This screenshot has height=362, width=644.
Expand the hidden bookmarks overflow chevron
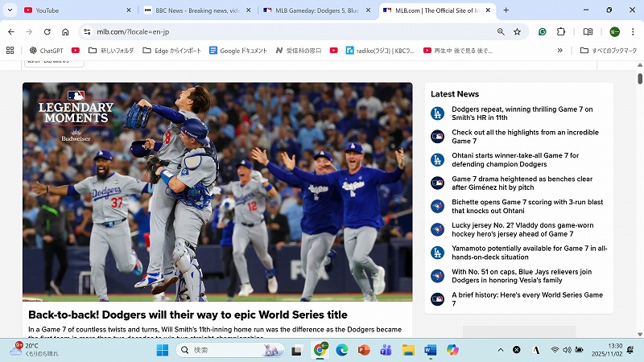click(x=560, y=50)
